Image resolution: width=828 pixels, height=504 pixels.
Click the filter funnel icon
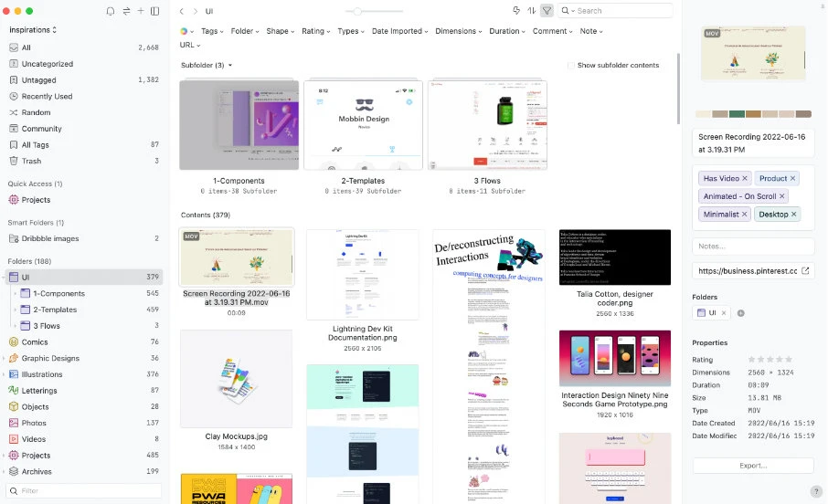click(x=547, y=11)
